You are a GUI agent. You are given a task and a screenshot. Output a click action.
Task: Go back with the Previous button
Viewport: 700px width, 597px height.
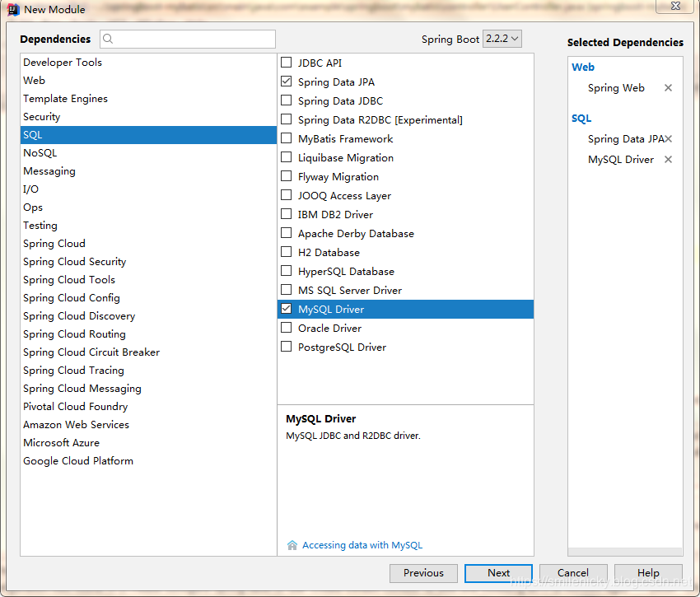(x=423, y=573)
